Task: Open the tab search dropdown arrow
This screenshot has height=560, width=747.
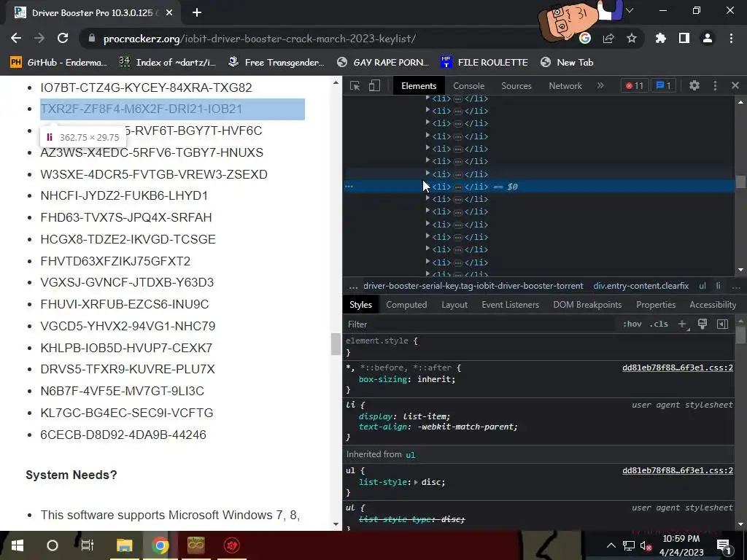Action: click(x=630, y=10)
